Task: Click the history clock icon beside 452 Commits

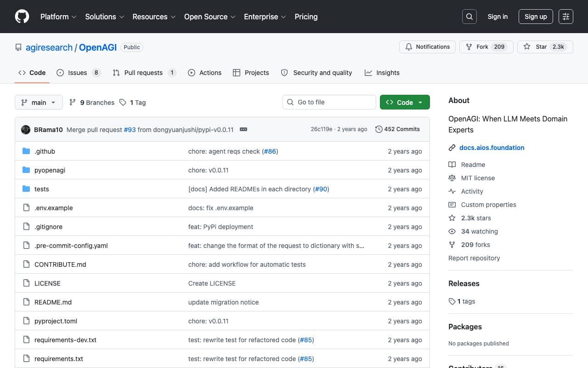Action: [x=379, y=129]
